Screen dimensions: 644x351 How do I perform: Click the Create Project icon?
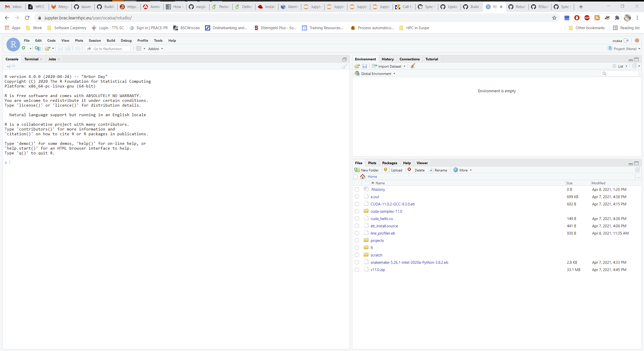click(37, 49)
